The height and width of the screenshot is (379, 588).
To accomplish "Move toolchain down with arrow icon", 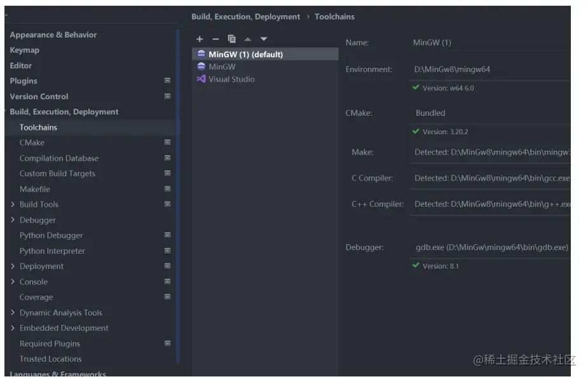I will 264,39.
